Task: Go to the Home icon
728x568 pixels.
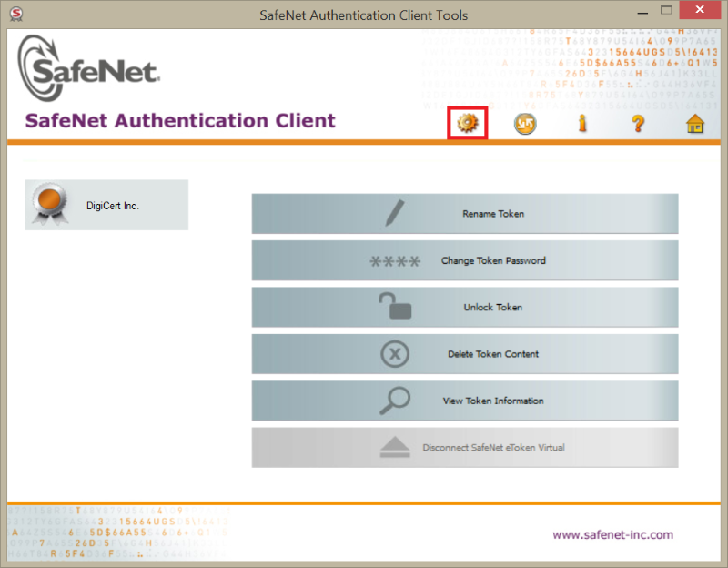Action: (695, 124)
